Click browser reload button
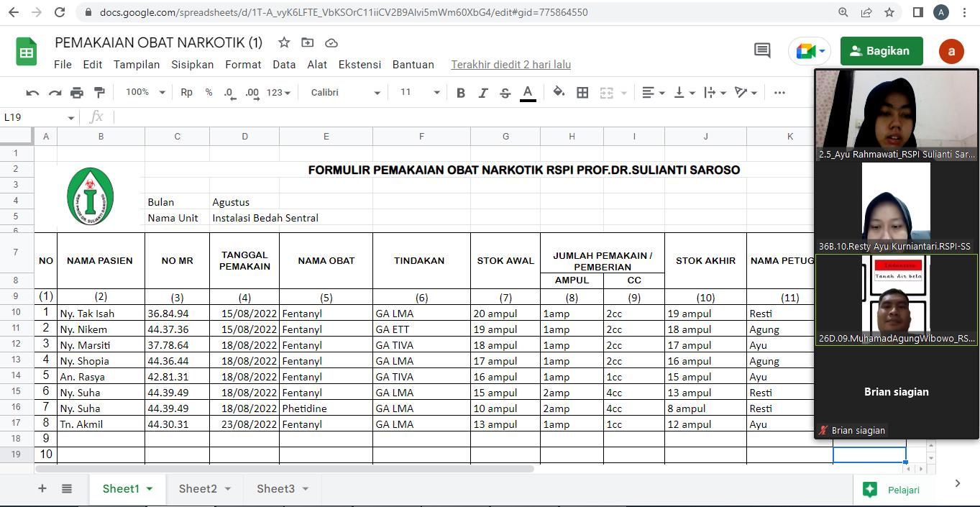980x507 pixels. tap(60, 12)
